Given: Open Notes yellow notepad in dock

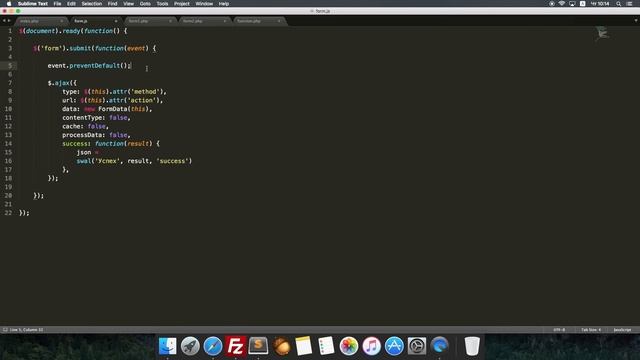Looking at the screenshot, I should (x=303, y=346).
